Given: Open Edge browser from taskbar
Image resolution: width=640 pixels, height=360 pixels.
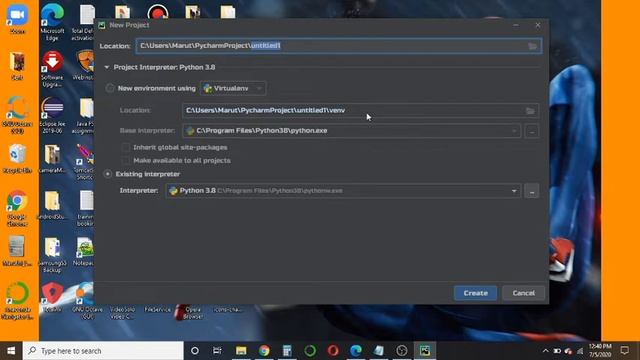Looking at the screenshot, I should [x=356, y=351].
